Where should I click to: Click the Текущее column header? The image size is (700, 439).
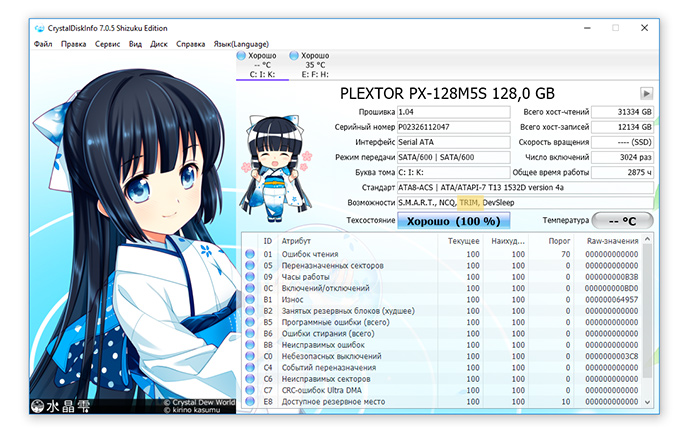pos(461,241)
